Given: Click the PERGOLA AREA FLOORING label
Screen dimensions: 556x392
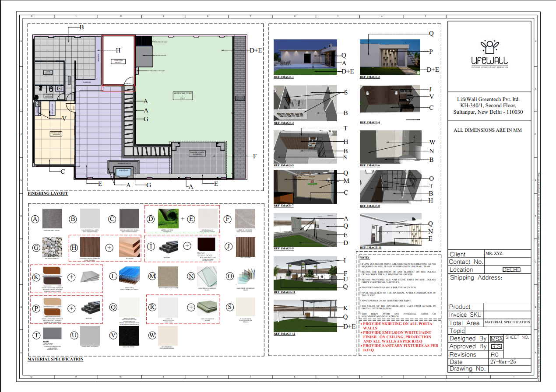Looking at the screenshot, I should pos(198,154).
